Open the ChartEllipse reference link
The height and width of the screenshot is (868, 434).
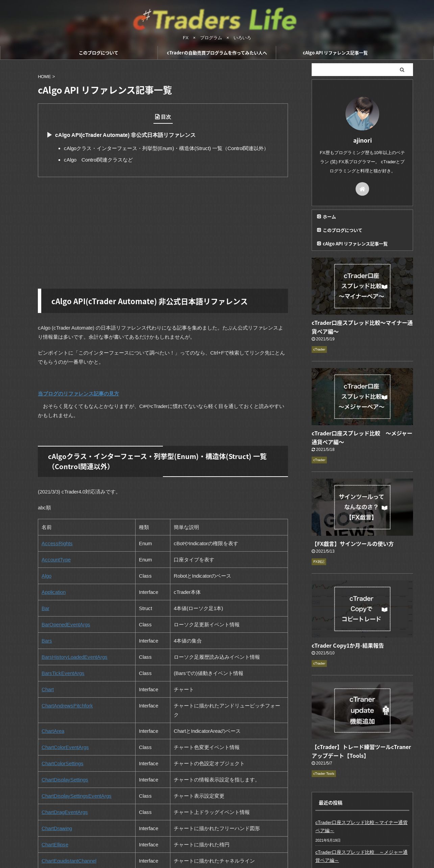click(55, 845)
